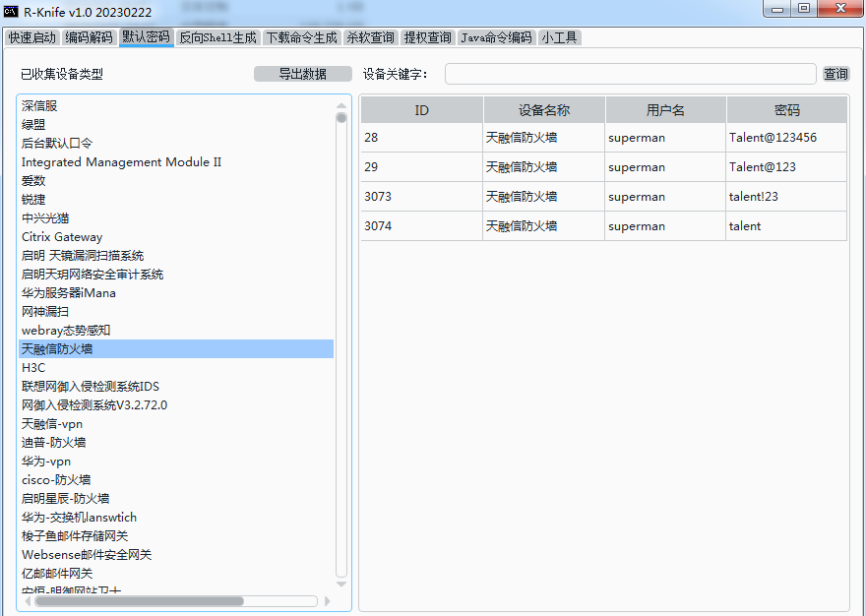Select 迪普-防火墙 entry
This screenshot has height=616, width=866.
[x=175, y=443]
